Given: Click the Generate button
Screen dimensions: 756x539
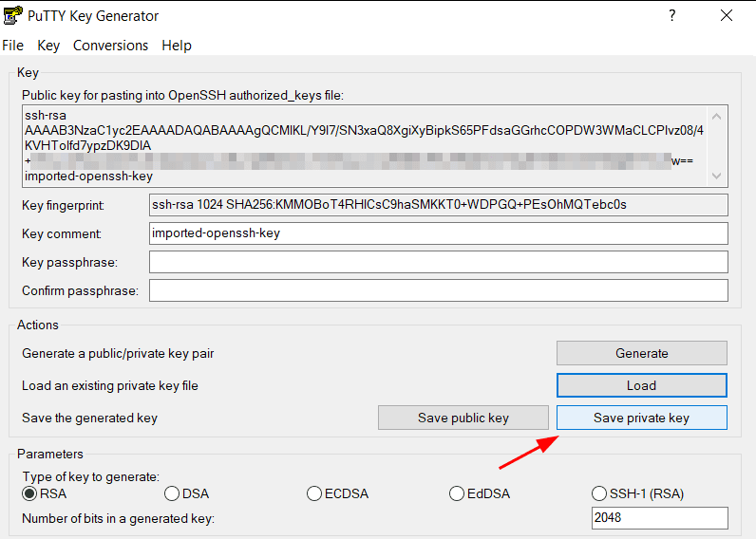Looking at the screenshot, I should [x=641, y=353].
